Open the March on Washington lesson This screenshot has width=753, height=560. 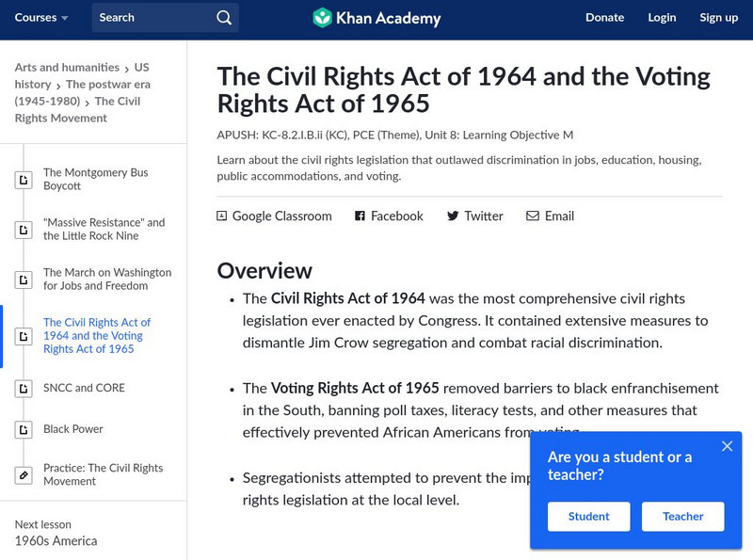107,280
